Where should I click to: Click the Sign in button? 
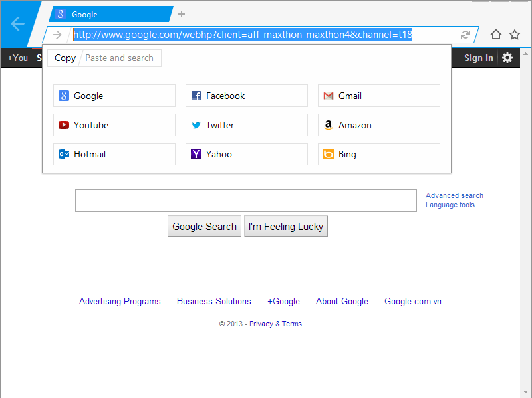tap(478, 58)
